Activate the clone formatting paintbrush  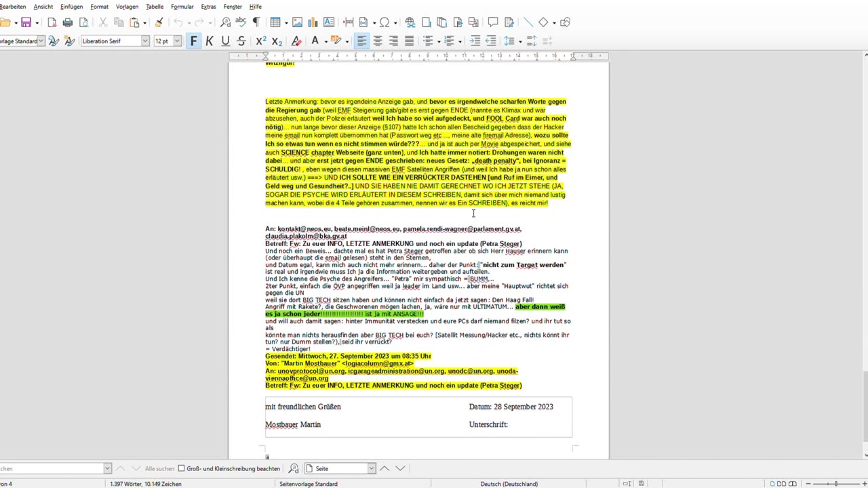(x=159, y=22)
